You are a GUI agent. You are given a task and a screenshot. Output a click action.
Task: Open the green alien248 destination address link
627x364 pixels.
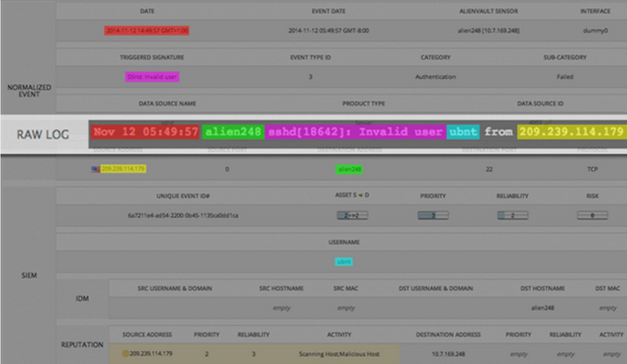click(349, 169)
